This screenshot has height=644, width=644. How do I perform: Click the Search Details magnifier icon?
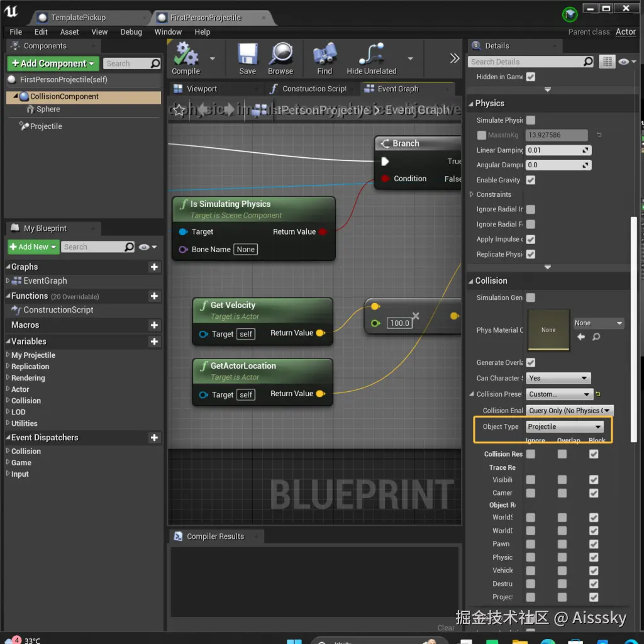[588, 62]
